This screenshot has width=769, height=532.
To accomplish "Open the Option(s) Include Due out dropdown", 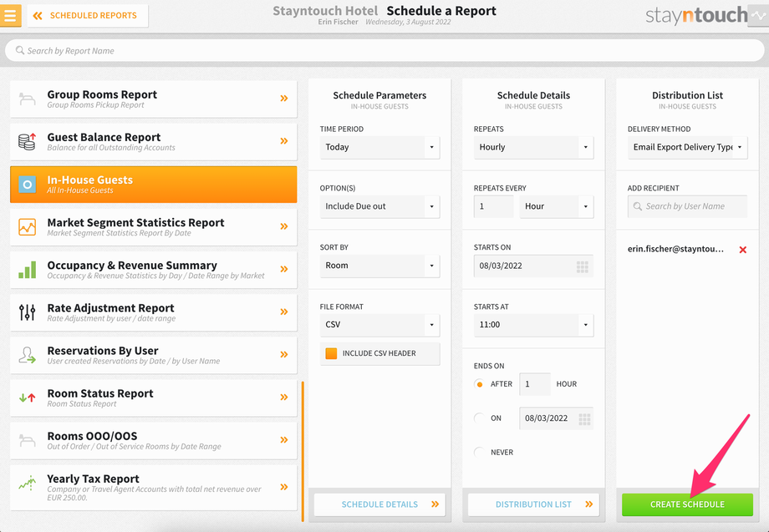I will [x=379, y=206].
